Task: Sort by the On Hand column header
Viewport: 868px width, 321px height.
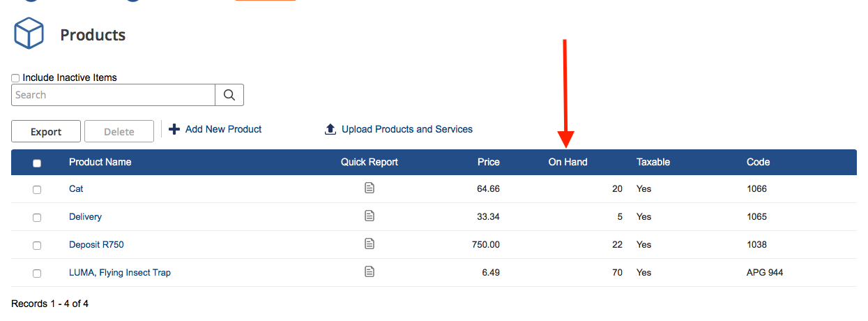Action: click(x=568, y=162)
